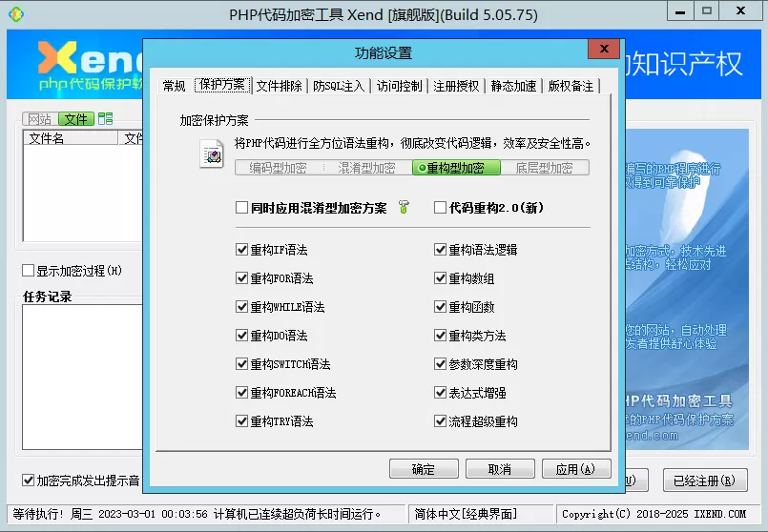Screen dimensions: 768x532
Task: Click 文件名 column header in main window
Action: [x=70, y=138]
